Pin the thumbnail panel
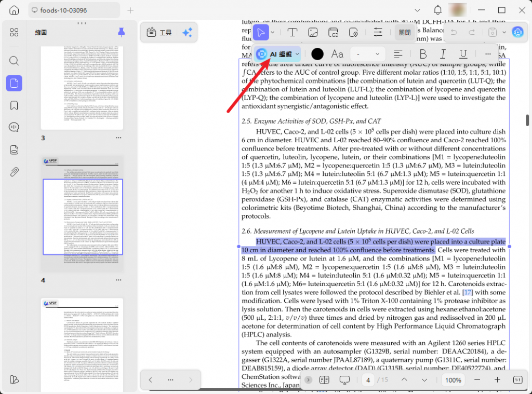The image size is (532, 394). coord(121,32)
